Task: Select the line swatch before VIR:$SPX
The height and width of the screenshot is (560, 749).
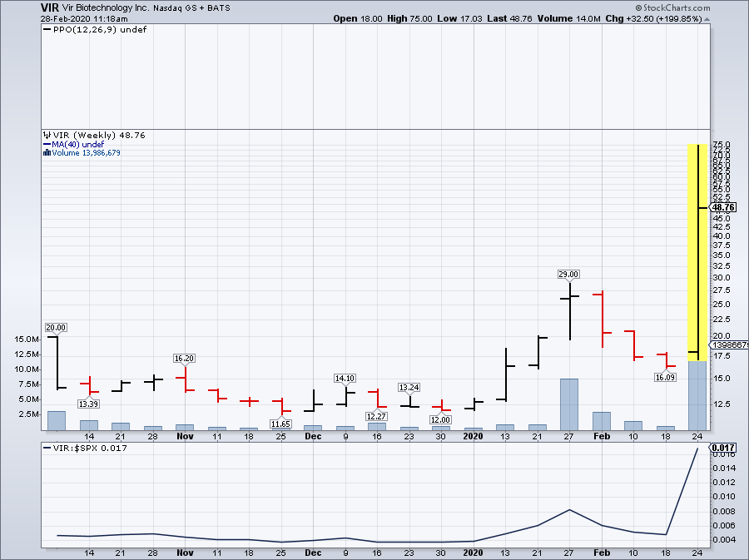Action: pos(47,448)
